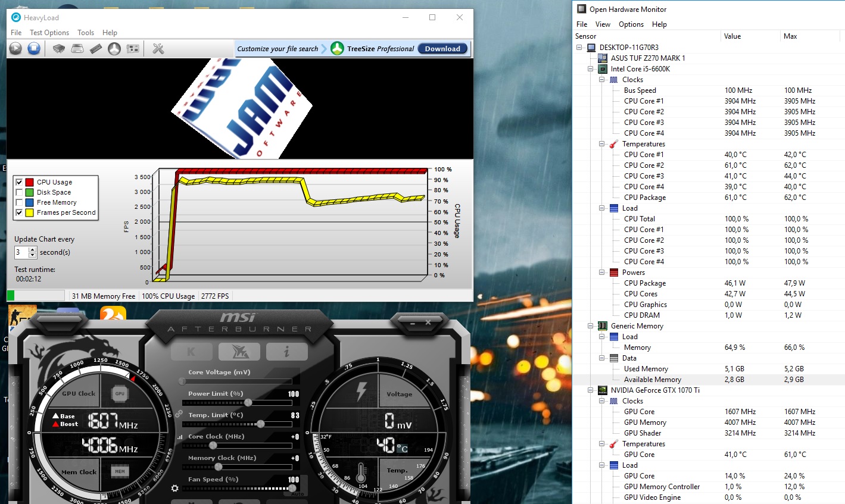The image size is (845, 504).
Task: Toggle the memory allocation RAM-stick icon in HeavyLoad
Action: (96, 49)
